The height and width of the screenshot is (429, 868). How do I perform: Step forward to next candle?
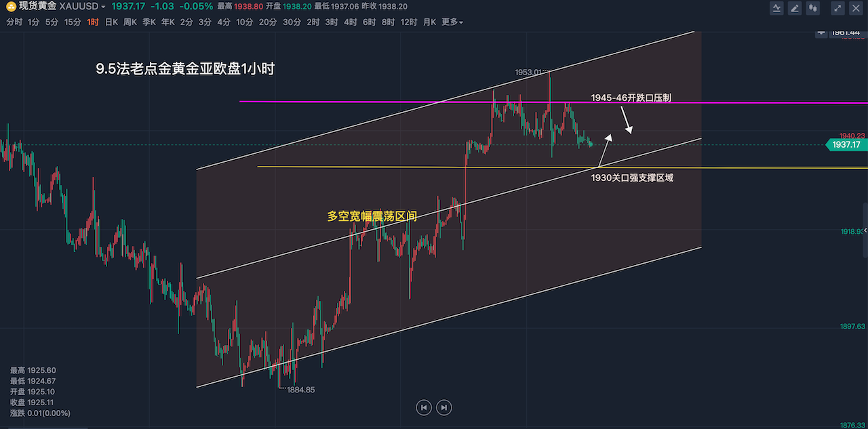(443, 407)
